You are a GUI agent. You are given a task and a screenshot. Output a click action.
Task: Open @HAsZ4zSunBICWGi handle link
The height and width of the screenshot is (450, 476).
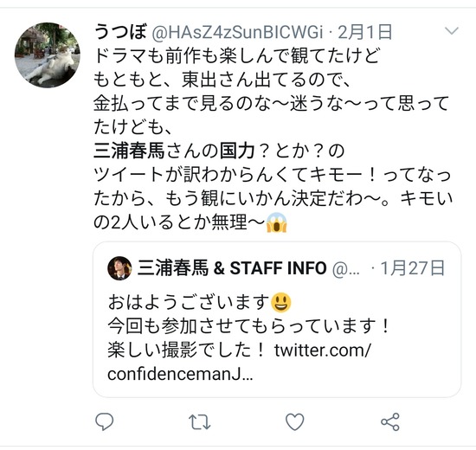coord(237,32)
